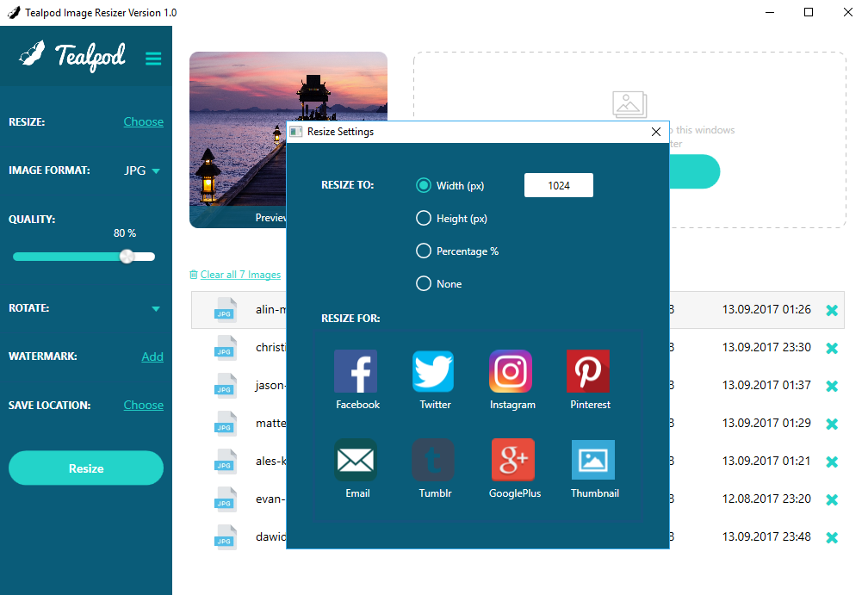This screenshot has width=868, height=595.
Task: Click JPG file icon of christi row
Action: point(226,348)
